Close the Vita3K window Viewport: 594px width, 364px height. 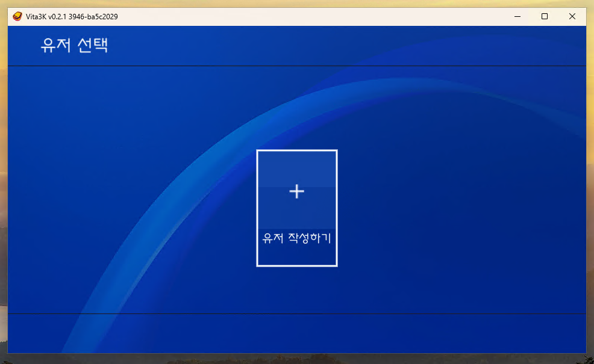(572, 17)
